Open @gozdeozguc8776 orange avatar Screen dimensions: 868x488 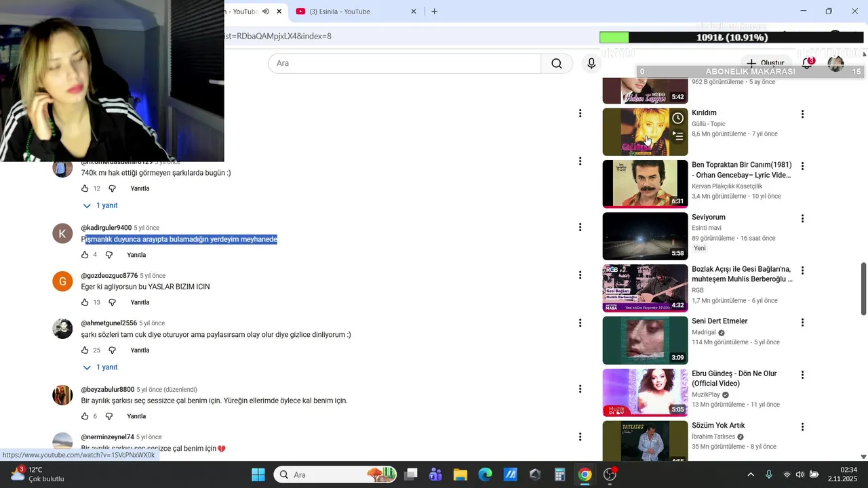click(x=62, y=281)
